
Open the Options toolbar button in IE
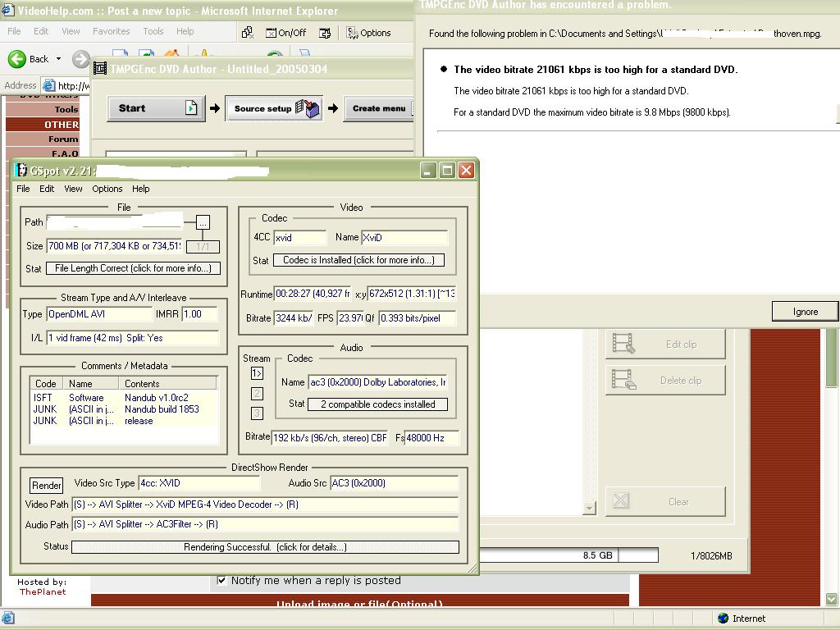(x=368, y=33)
